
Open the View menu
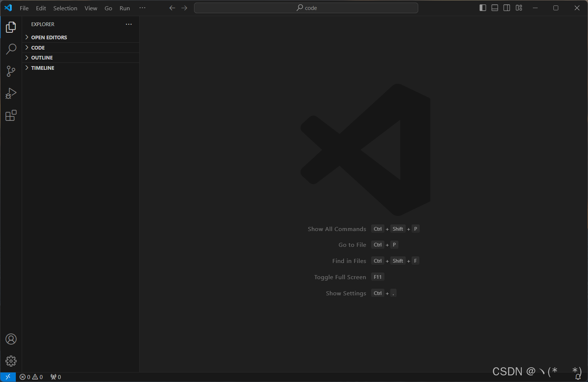pyautogui.click(x=91, y=8)
